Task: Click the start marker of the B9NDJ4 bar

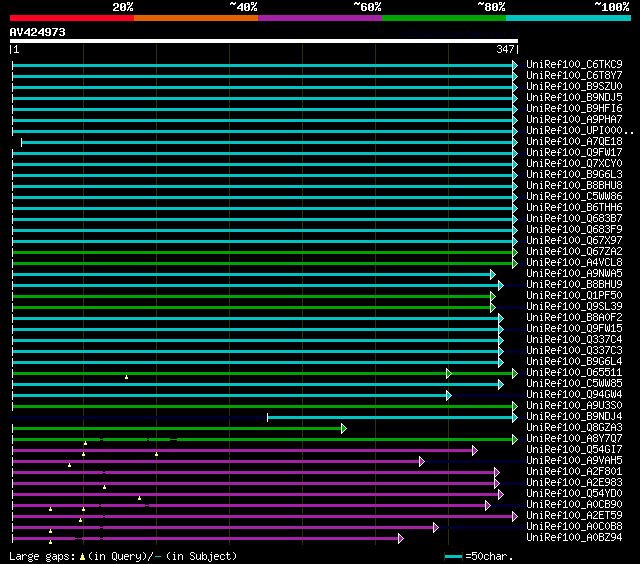Action: (268, 417)
